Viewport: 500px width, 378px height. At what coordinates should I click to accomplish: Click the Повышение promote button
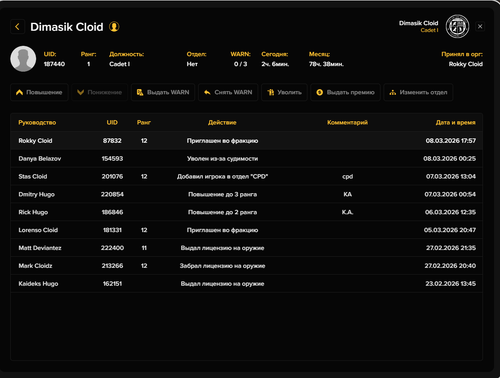click(x=39, y=92)
